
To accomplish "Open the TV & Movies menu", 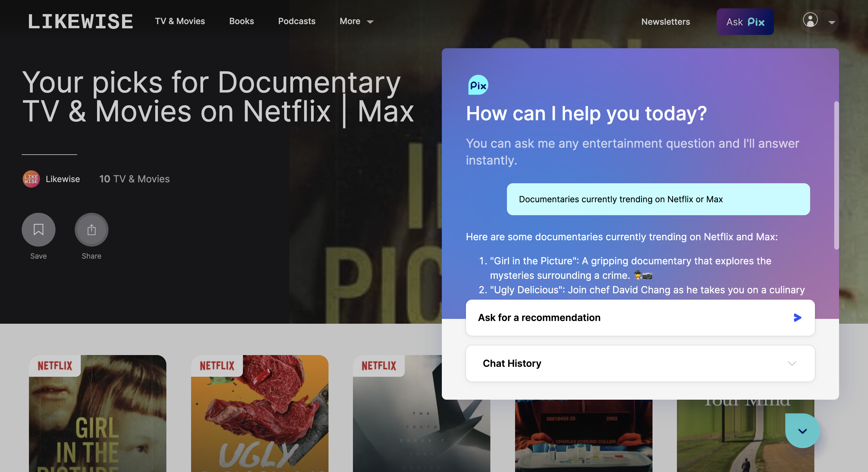I will point(180,21).
